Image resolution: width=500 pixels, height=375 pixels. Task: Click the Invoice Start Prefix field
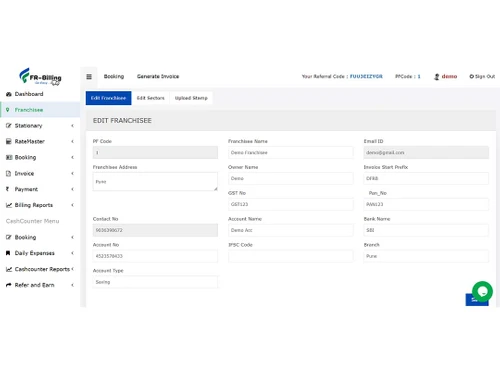(426, 178)
